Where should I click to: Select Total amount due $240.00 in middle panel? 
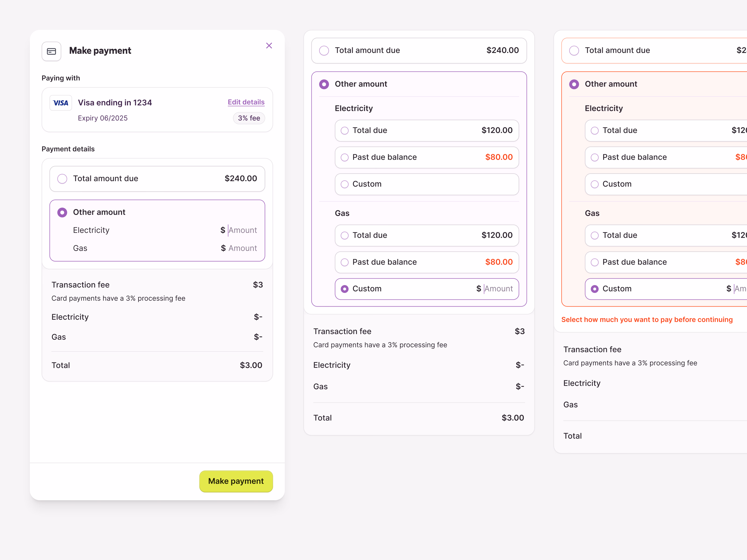point(419,50)
